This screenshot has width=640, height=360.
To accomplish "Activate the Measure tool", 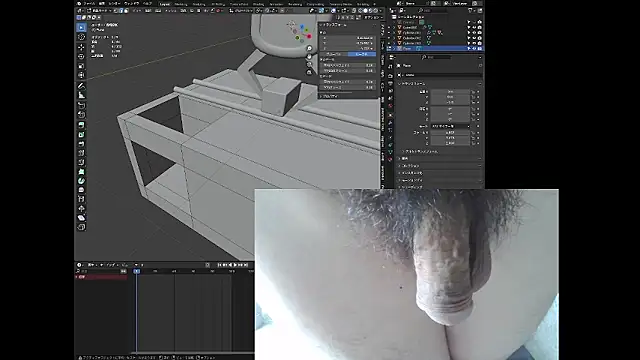I will click(81, 96).
